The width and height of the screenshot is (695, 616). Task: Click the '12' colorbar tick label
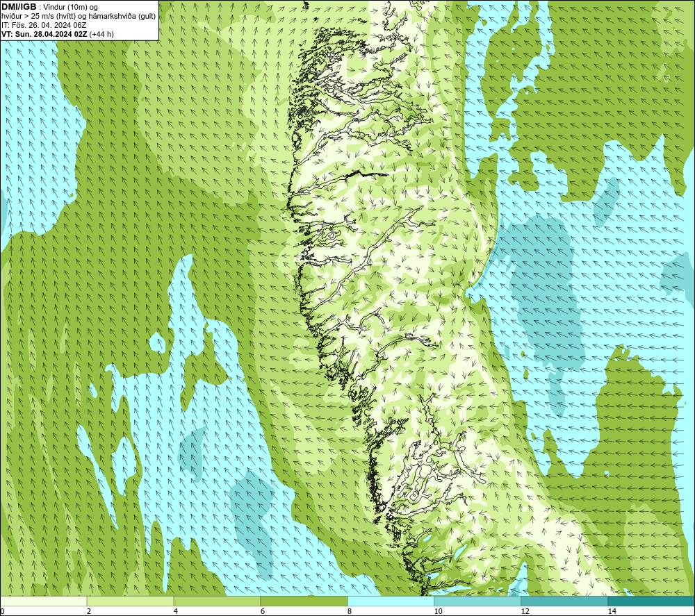pyautogui.click(x=525, y=611)
